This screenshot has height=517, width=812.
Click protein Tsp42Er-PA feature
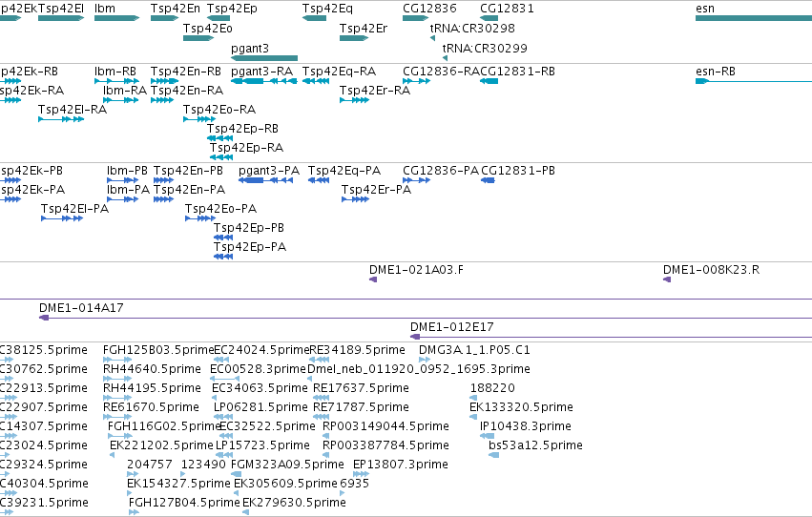[x=355, y=199]
